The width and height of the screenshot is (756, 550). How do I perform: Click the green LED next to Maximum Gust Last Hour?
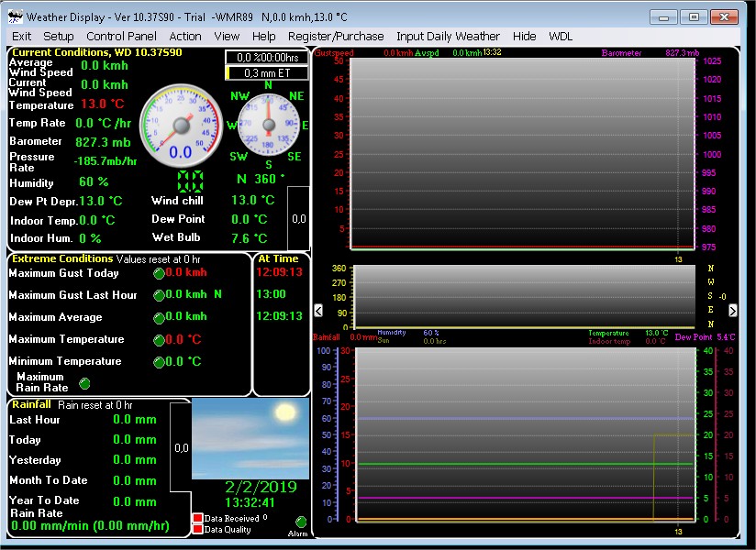[159, 295]
